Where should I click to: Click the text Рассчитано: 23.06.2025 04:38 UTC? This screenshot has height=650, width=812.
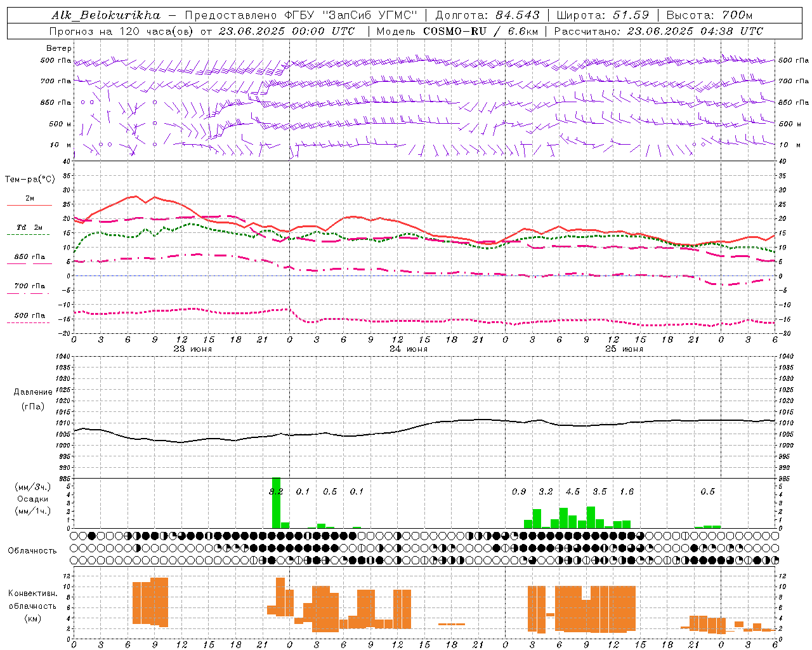point(658,31)
